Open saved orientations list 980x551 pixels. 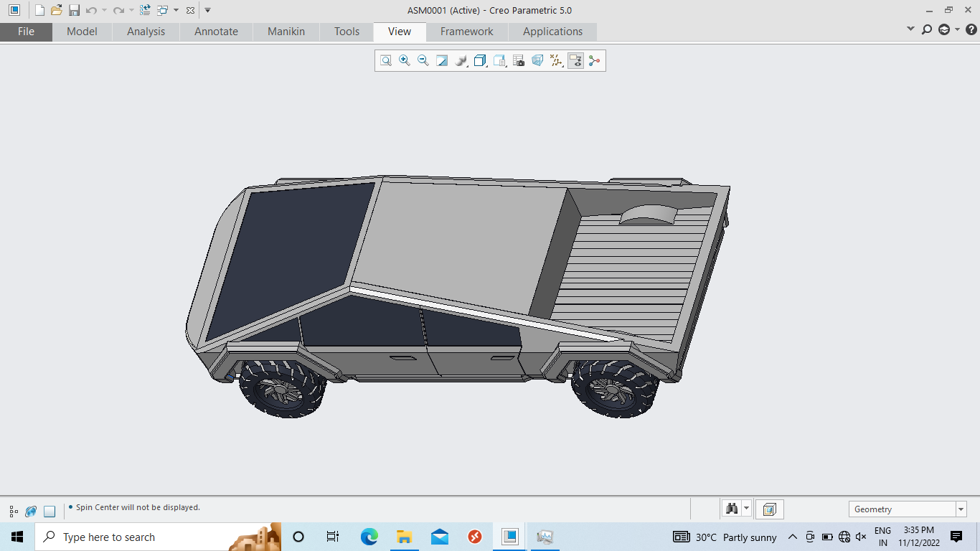(x=500, y=61)
